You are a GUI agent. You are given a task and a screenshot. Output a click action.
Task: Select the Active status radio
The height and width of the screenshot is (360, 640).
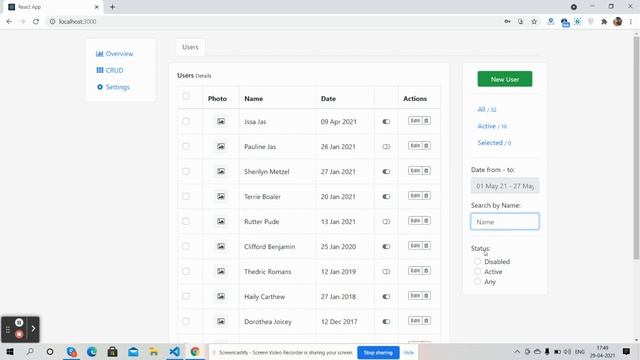click(478, 271)
